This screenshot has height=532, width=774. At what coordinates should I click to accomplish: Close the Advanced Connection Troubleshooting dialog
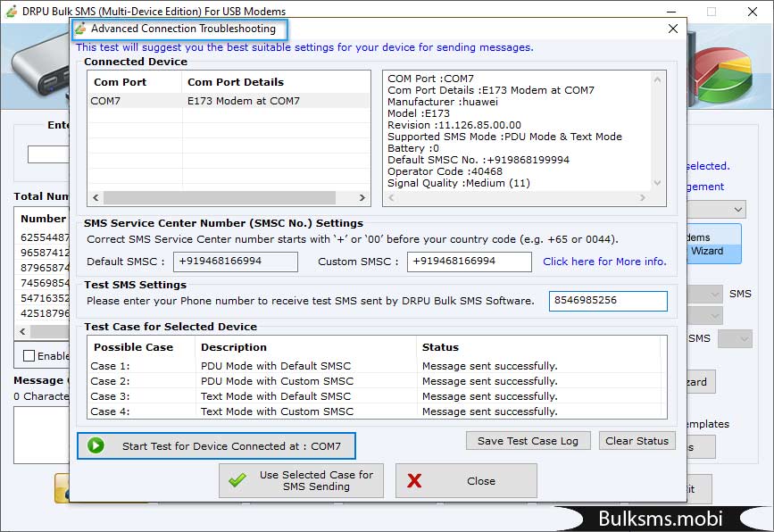coord(673,29)
